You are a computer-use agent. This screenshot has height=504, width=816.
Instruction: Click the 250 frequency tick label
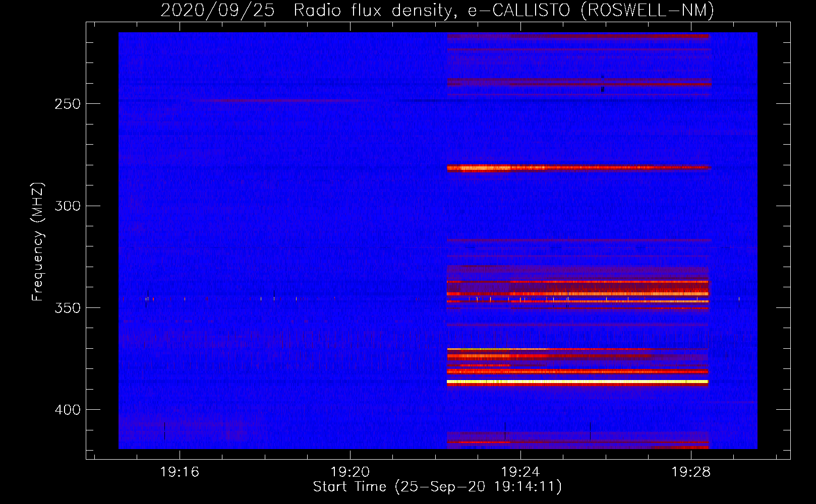(x=68, y=104)
